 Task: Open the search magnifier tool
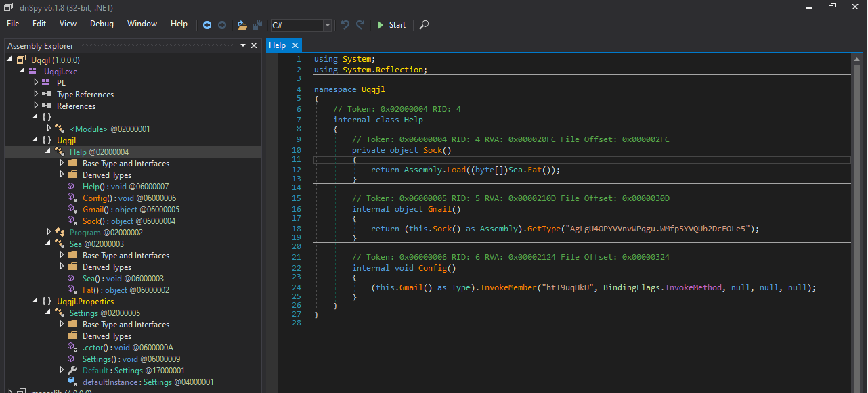tap(424, 25)
